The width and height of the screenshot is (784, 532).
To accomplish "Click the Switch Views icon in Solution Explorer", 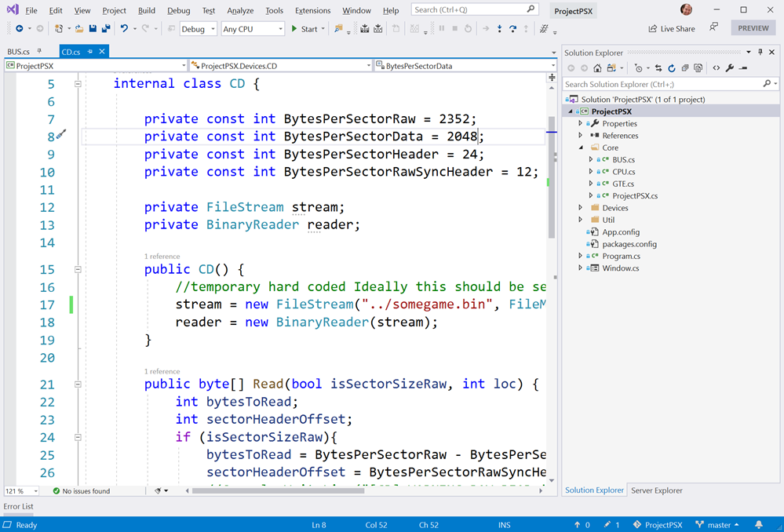I will pos(611,68).
